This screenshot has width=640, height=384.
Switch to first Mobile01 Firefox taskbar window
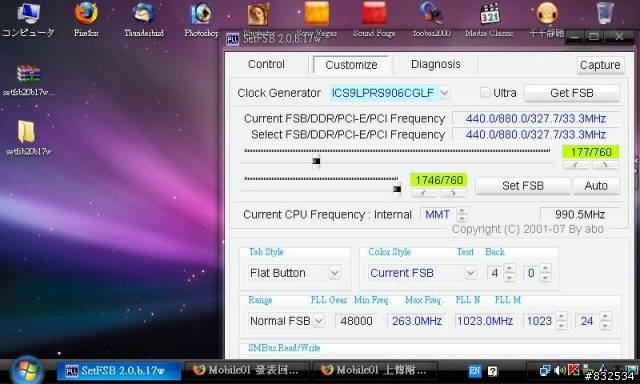coord(247,370)
